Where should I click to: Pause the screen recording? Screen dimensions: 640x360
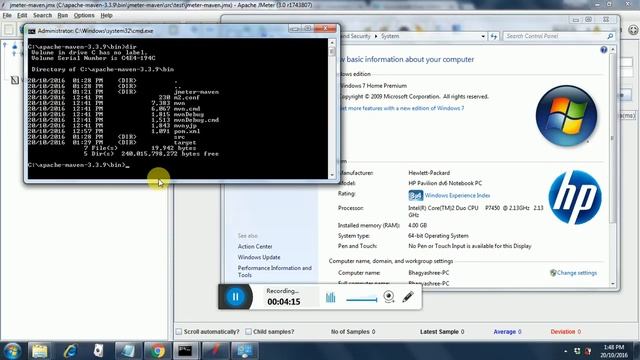tap(235, 297)
